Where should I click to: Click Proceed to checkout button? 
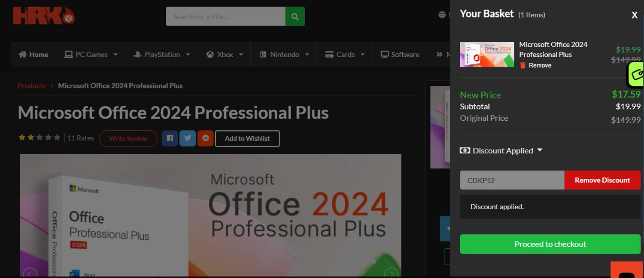(x=550, y=244)
